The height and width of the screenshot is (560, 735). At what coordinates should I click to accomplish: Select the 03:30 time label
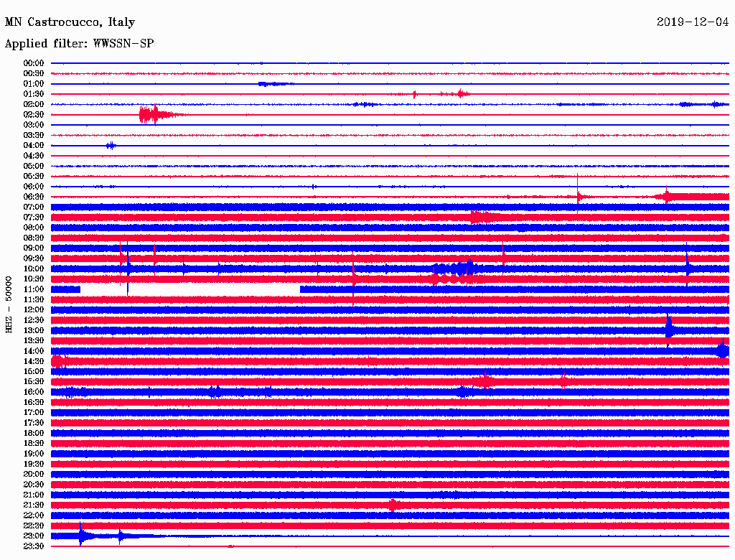34,135
